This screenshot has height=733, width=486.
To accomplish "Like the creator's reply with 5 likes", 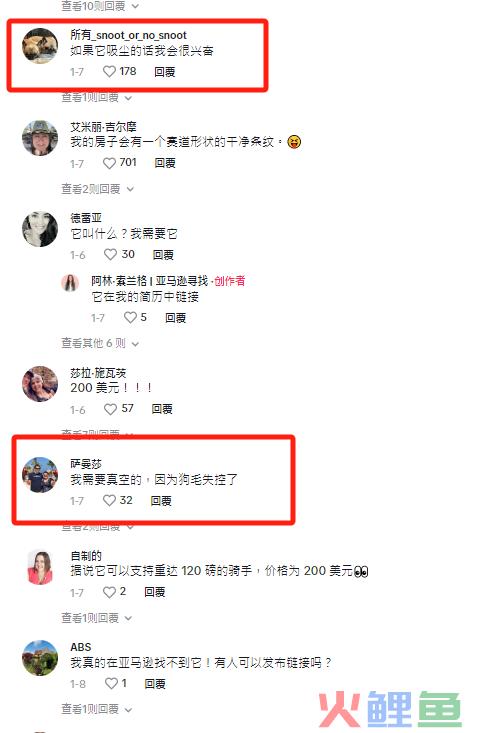I will (x=130, y=317).
